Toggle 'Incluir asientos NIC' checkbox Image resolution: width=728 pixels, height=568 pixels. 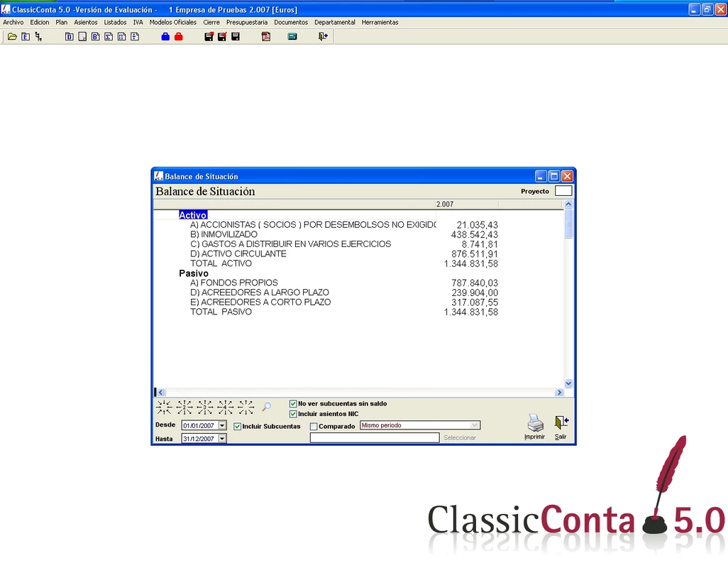[293, 414]
